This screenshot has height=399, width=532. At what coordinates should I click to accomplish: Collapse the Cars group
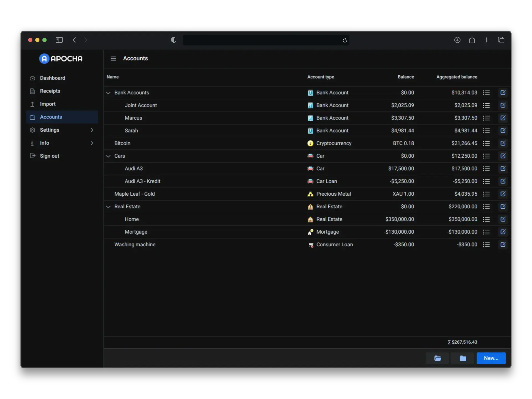pos(108,156)
